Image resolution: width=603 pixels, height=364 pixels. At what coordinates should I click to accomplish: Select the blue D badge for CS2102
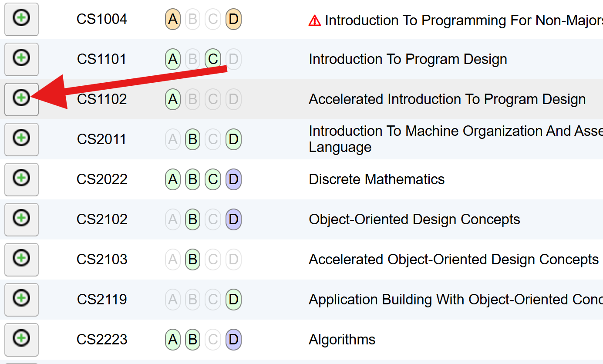(x=233, y=219)
